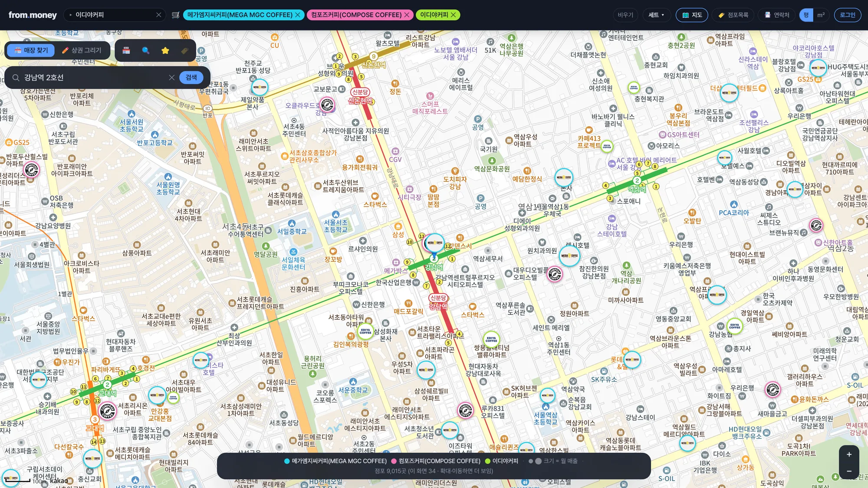Click the 크기 = 월 매출 legend label
This screenshot has width=868, height=488.
(561, 461)
